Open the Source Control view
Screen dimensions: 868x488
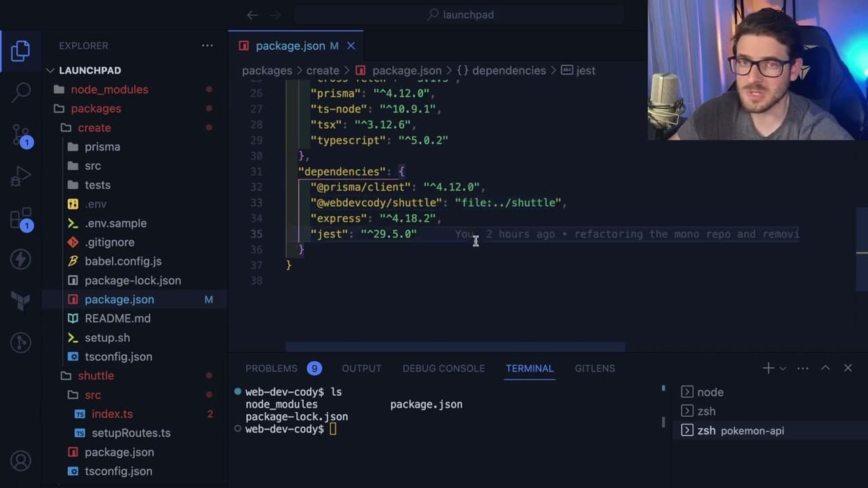click(20, 136)
